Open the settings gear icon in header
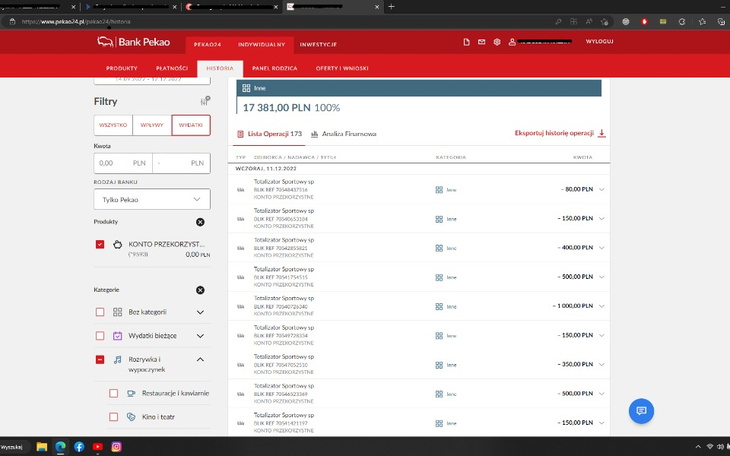Screen dimensions: 730x456 pyautogui.click(x=497, y=42)
